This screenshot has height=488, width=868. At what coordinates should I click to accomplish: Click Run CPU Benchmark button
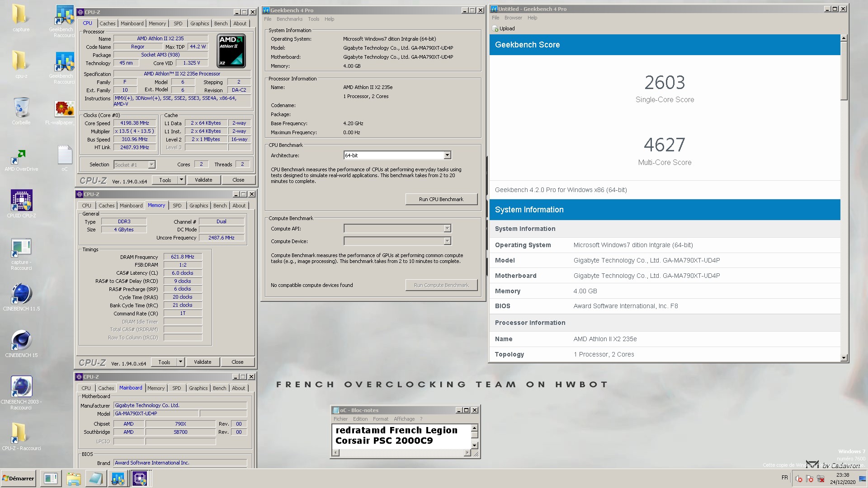(x=441, y=199)
